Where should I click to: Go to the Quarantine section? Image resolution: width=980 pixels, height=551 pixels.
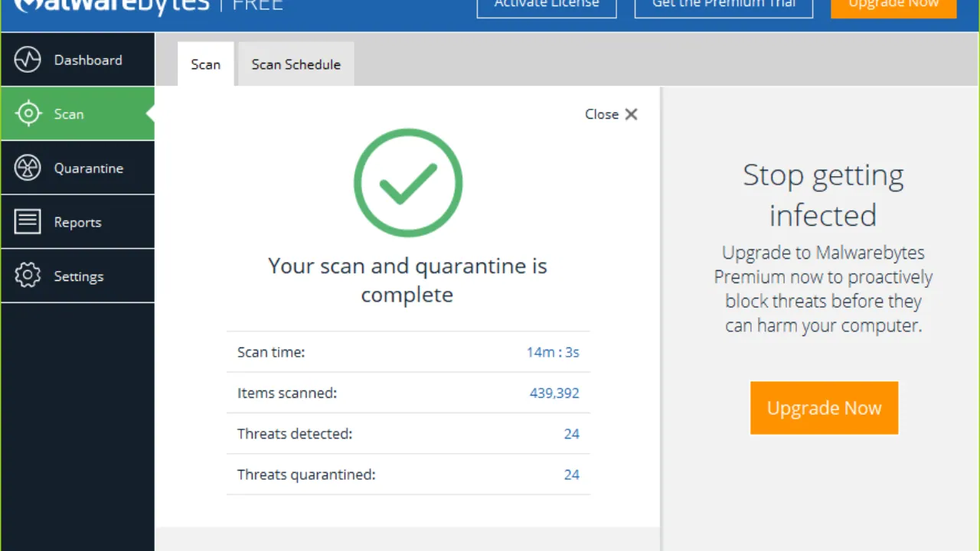click(77, 168)
